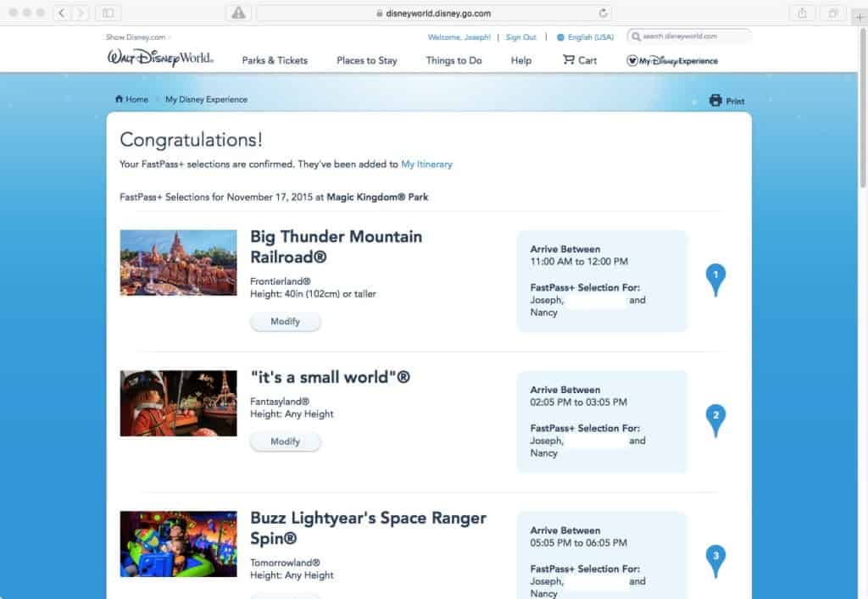868x599 pixels.
Task: Click the globe icon beside English (USA)
Action: pyautogui.click(x=560, y=37)
